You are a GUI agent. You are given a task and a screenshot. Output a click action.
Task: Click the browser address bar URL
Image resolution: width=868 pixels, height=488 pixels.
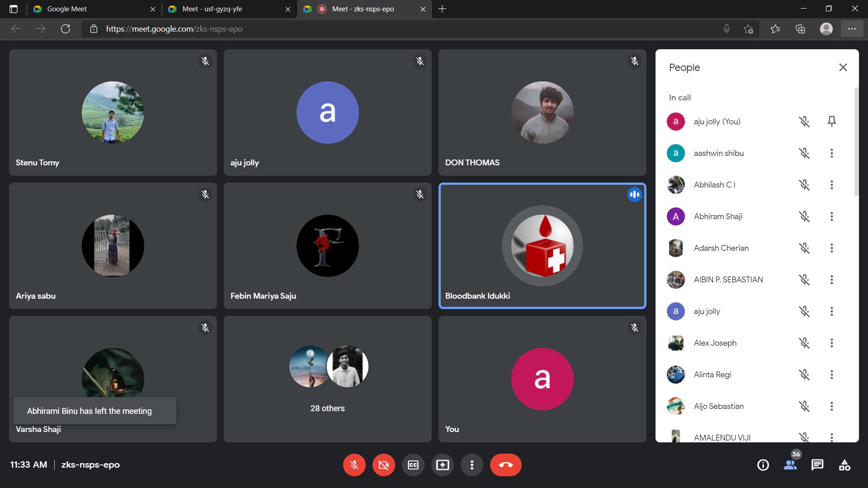pos(174,29)
